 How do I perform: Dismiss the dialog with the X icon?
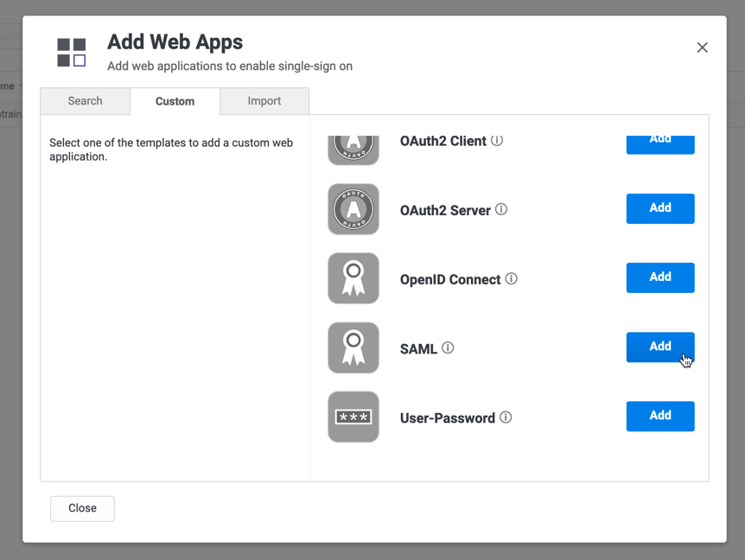coord(702,48)
